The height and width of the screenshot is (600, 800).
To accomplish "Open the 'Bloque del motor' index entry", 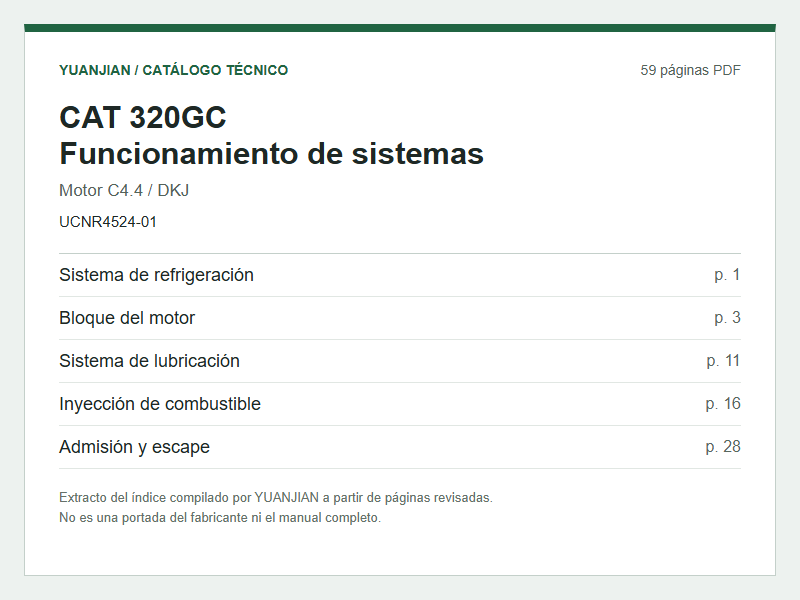I will [x=400, y=318].
